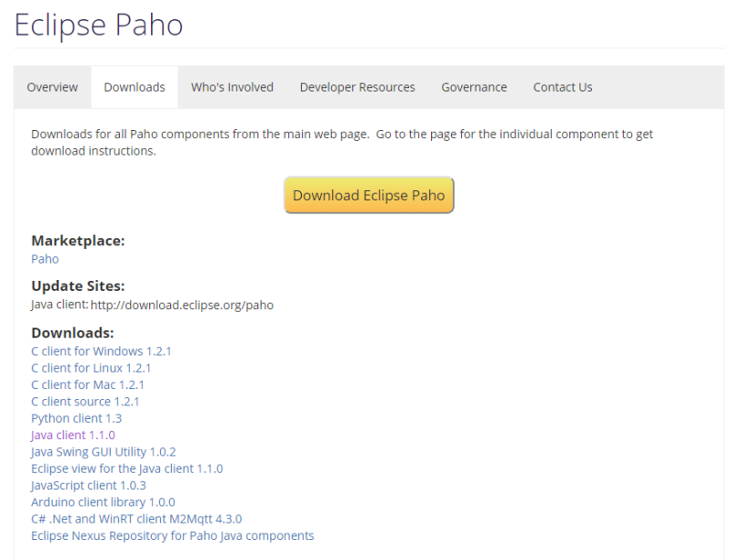732x560 pixels.
Task: Download JavaScript client 1.0.3
Action: pyautogui.click(x=89, y=486)
